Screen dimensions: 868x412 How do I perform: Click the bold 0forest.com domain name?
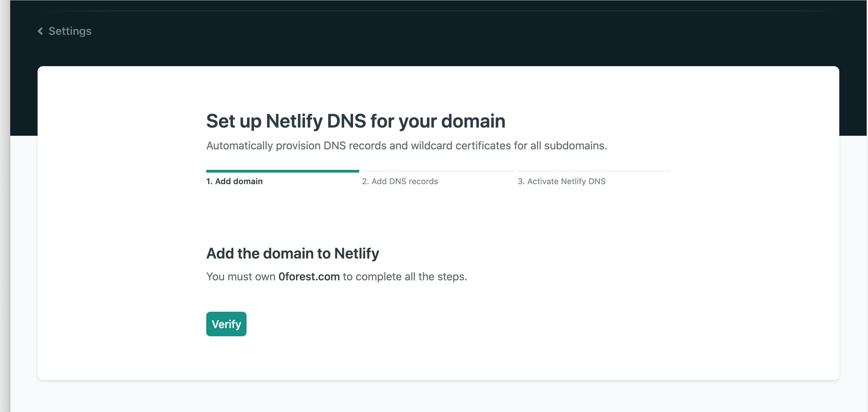point(309,277)
